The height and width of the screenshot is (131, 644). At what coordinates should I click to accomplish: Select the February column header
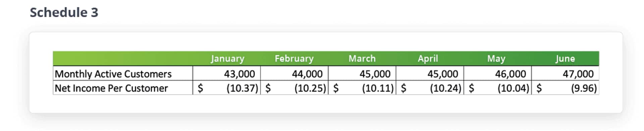click(x=294, y=59)
